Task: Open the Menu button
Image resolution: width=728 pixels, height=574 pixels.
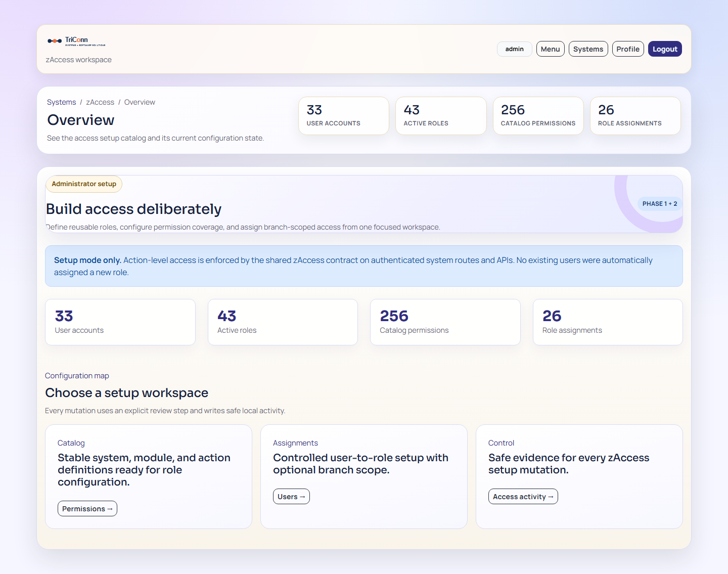Action: click(x=550, y=49)
